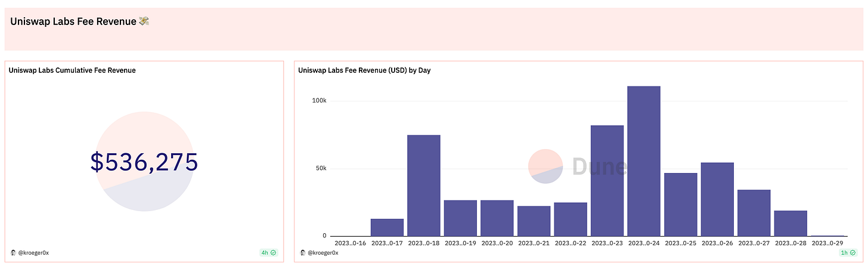Viewport: 868px width, 266px height.
Task: Click the 100k y-axis label
Action: (320, 100)
